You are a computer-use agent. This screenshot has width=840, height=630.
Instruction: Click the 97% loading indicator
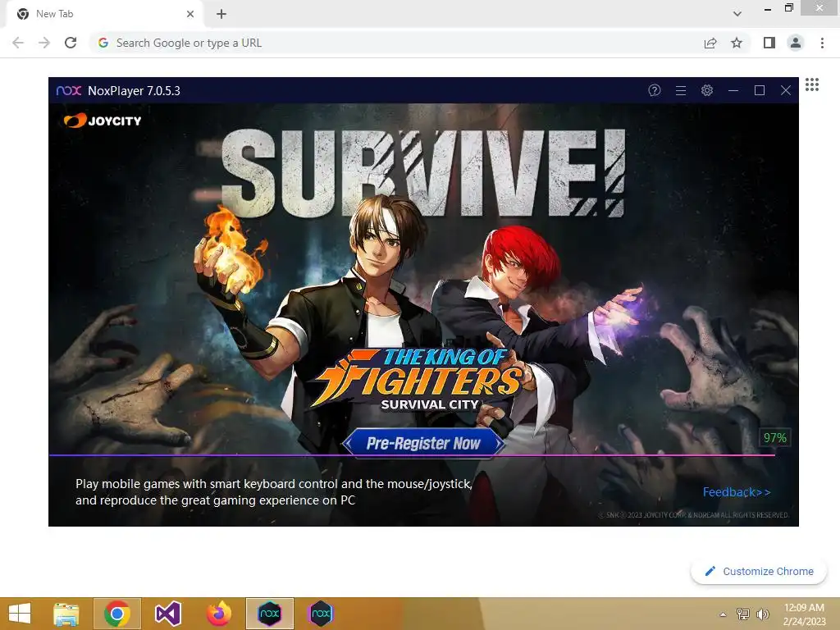pyautogui.click(x=774, y=438)
